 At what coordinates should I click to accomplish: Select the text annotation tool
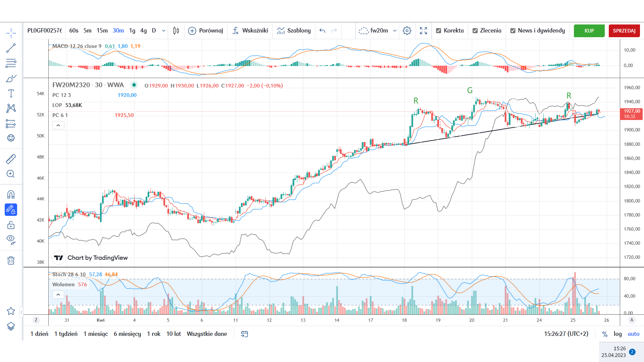point(11,93)
